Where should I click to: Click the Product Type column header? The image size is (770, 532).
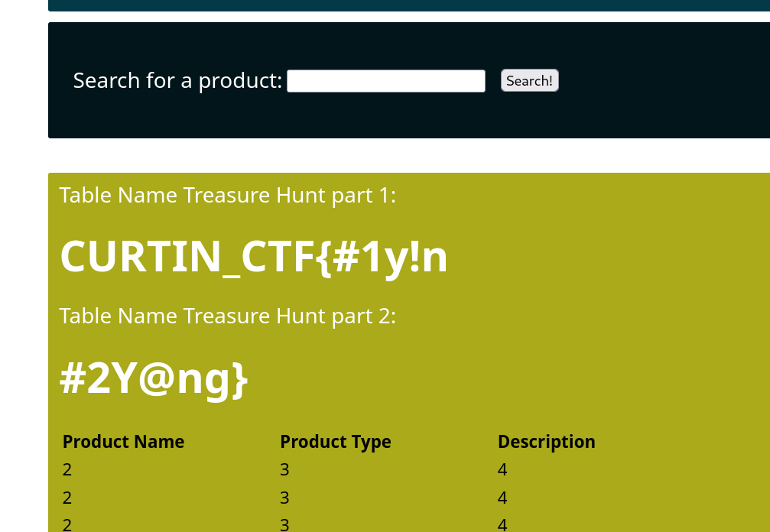coord(336,442)
